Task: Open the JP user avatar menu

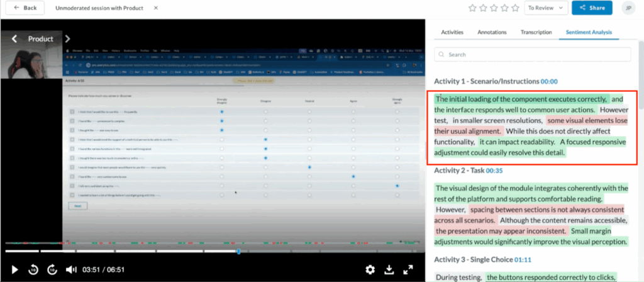Action: [627, 8]
